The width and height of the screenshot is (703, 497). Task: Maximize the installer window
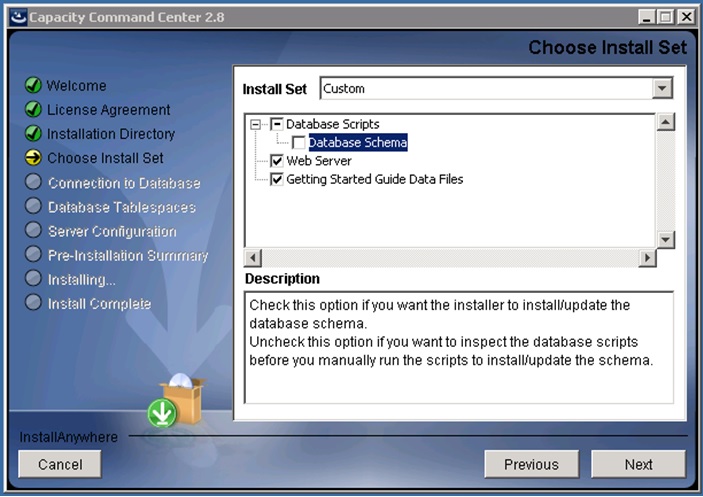coord(666,17)
